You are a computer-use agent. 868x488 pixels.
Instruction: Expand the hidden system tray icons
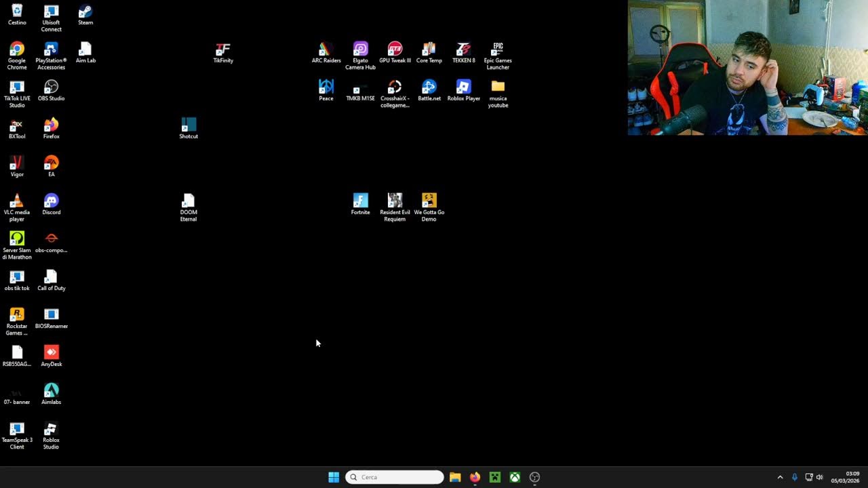(780, 477)
